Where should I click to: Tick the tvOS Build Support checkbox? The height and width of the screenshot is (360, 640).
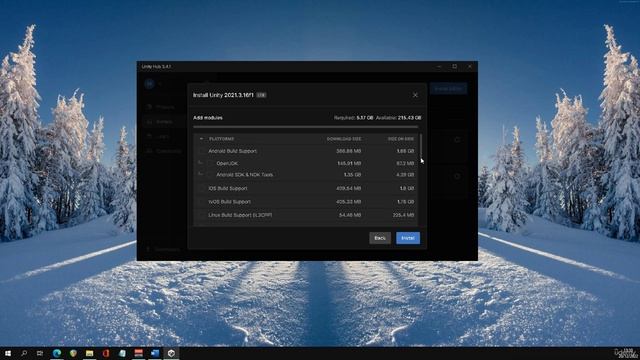[201, 202]
